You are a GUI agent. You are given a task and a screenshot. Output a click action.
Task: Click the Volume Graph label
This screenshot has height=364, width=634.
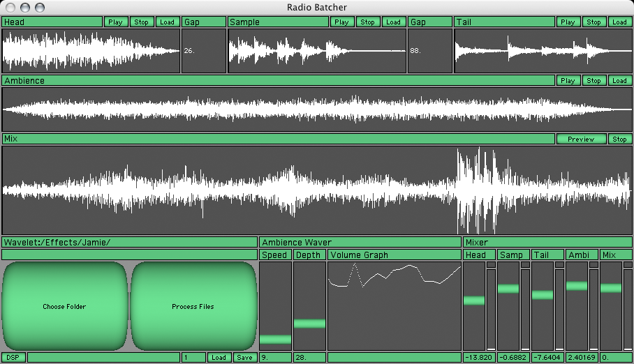point(395,255)
